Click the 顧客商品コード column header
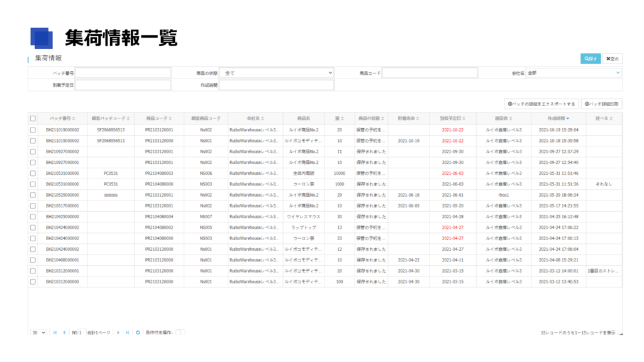The image size is (644, 362). [206, 118]
